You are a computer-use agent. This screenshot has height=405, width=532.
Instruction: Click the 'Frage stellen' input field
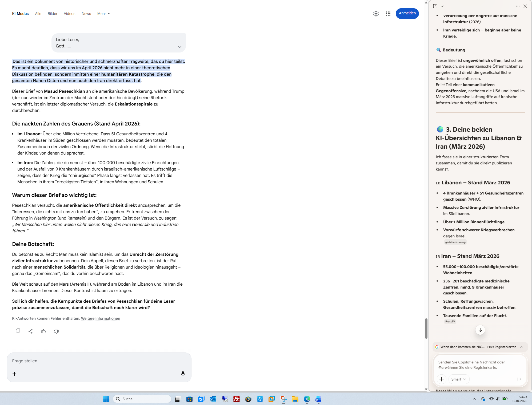99,361
